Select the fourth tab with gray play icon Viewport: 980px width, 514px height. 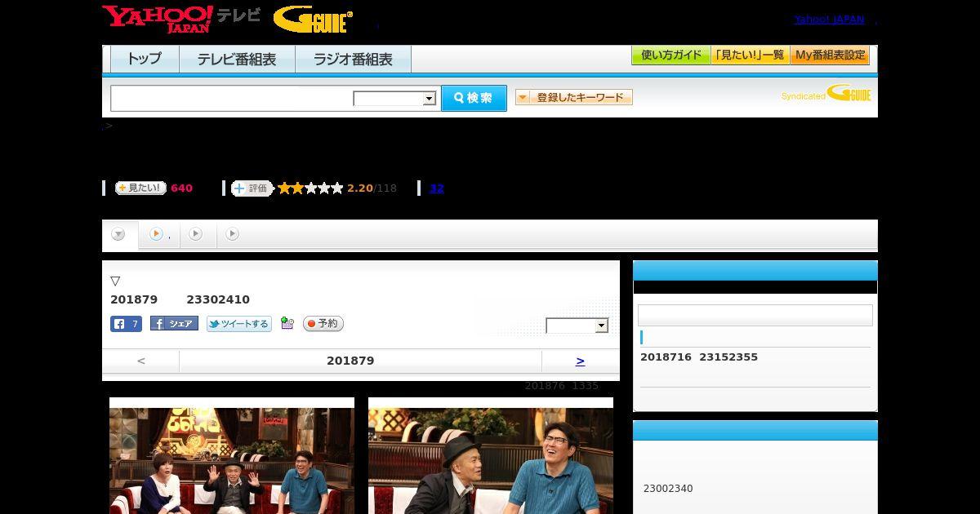(233, 234)
